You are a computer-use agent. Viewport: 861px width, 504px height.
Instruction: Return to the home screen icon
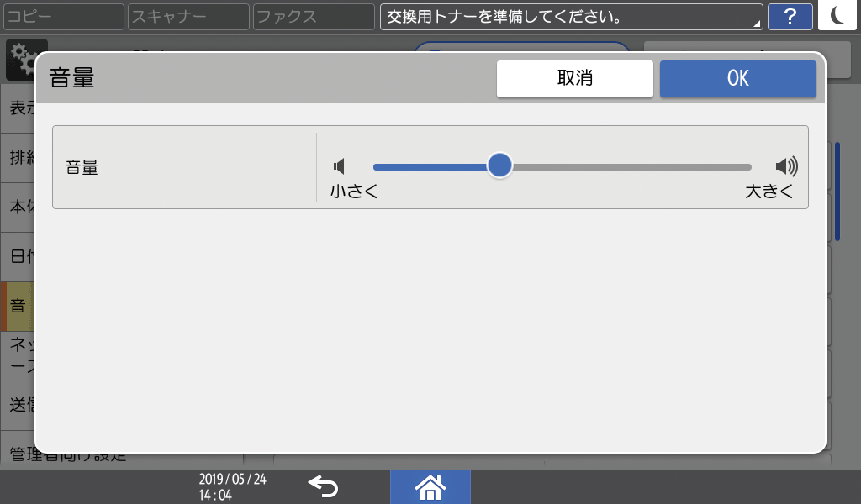pyautogui.click(x=430, y=487)
